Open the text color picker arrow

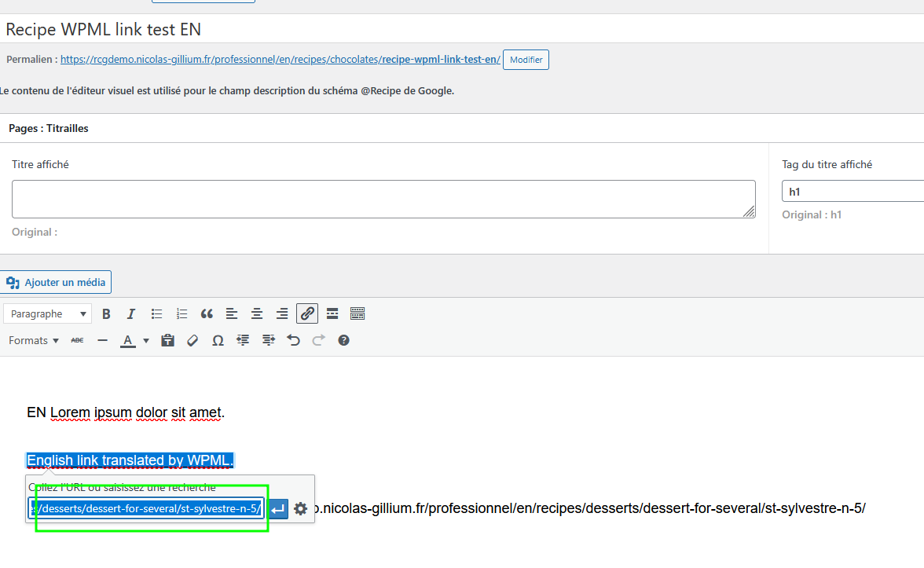[146, 341]
